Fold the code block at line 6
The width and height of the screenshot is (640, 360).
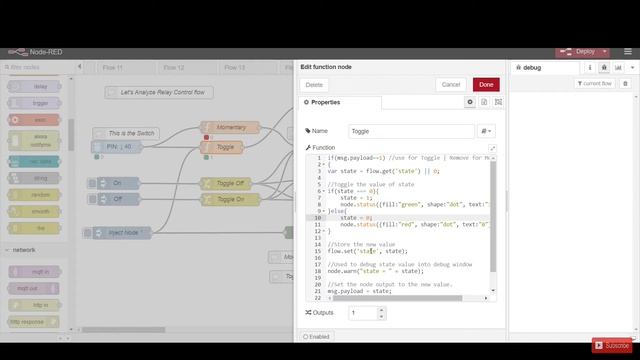tap(324, 191)
